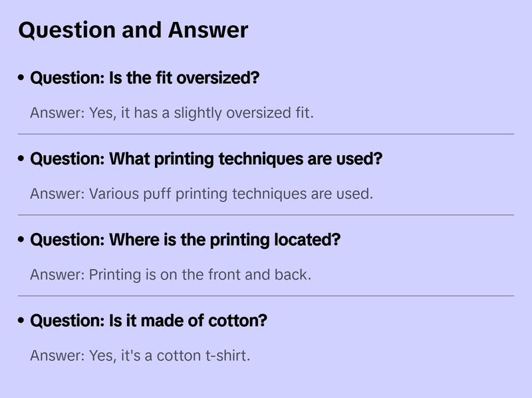
Task: Select "Question: Is the fit oversized?"
Action: click(x=145, y=79)
